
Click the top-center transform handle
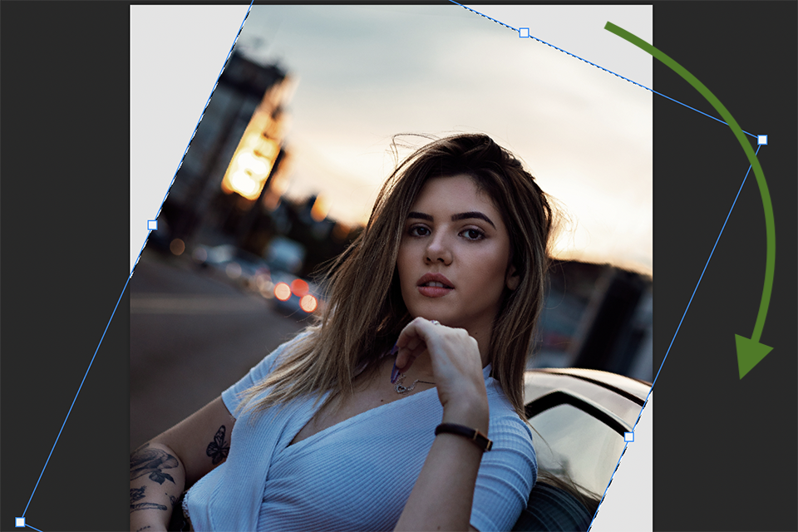pyautogui.click(x=525, y=33)
